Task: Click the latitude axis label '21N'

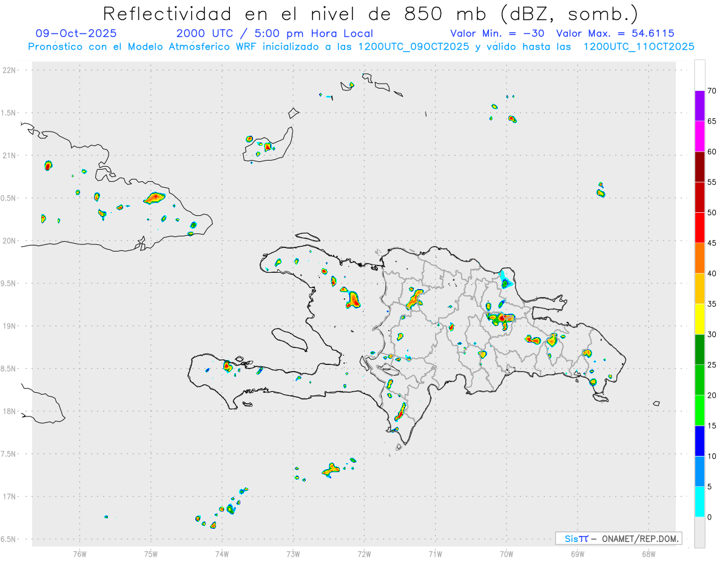Action: coord(10,155)
